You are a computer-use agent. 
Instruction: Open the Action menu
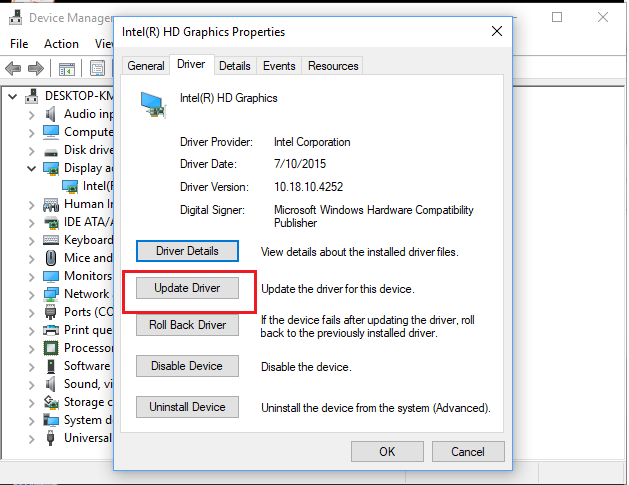pyautogui.click(x=61, y=44)
